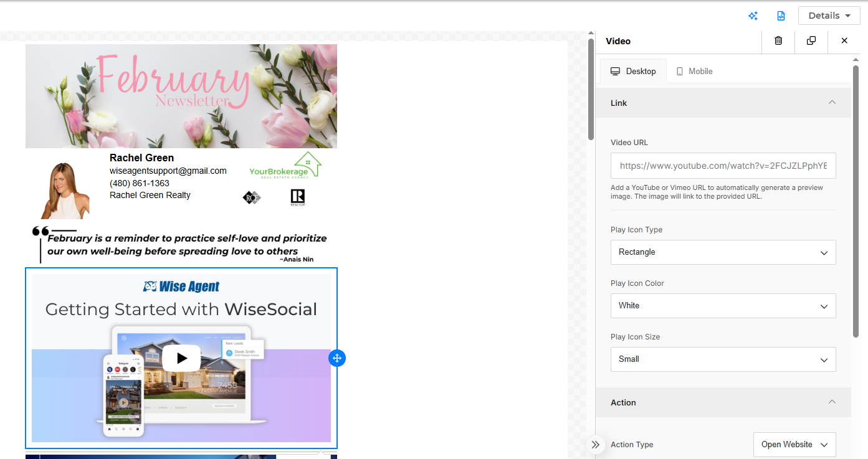
Task: Click the Rachel Green Realty text
Action: 150,195
